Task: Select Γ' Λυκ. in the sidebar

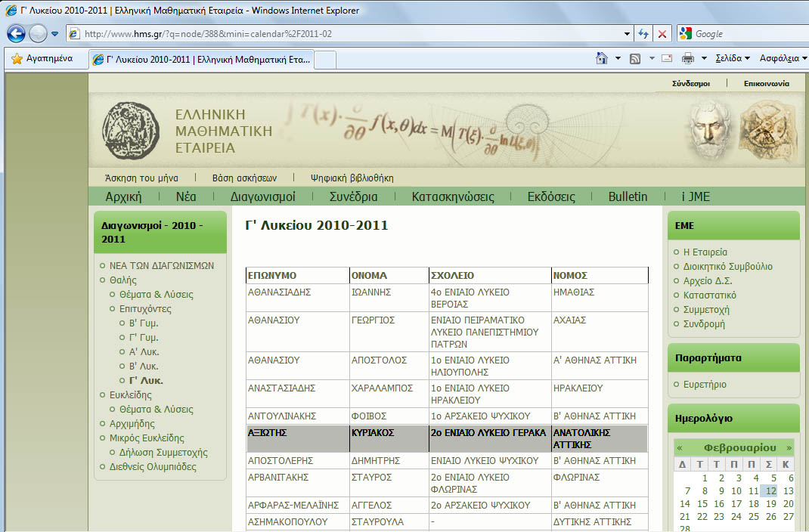Action: (146, 380)
